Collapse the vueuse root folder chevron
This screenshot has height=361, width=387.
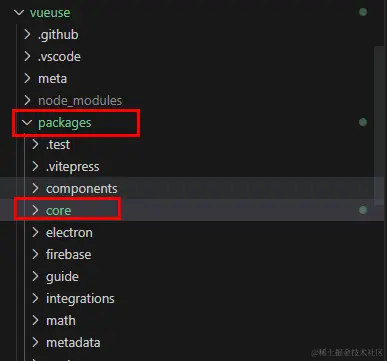coord(19,13)
